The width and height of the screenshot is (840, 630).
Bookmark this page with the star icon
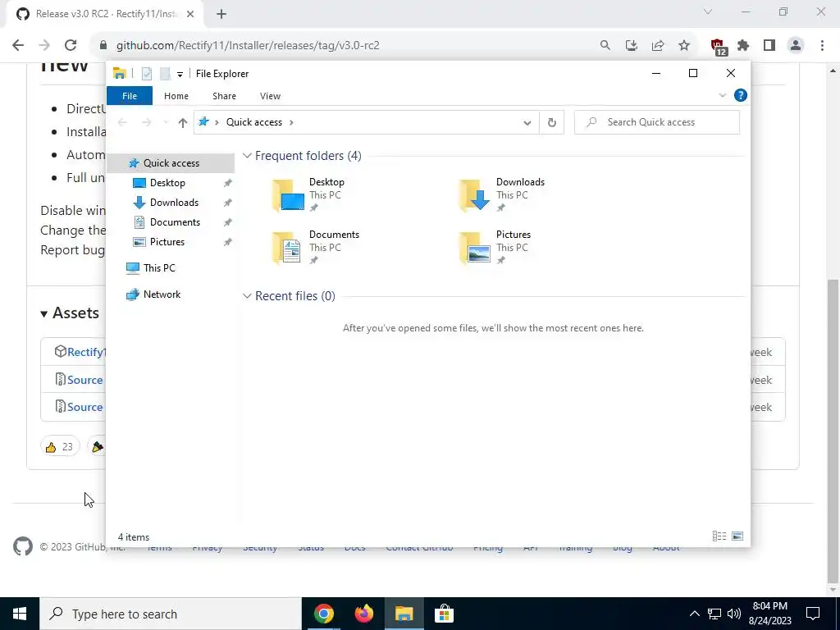684,46
